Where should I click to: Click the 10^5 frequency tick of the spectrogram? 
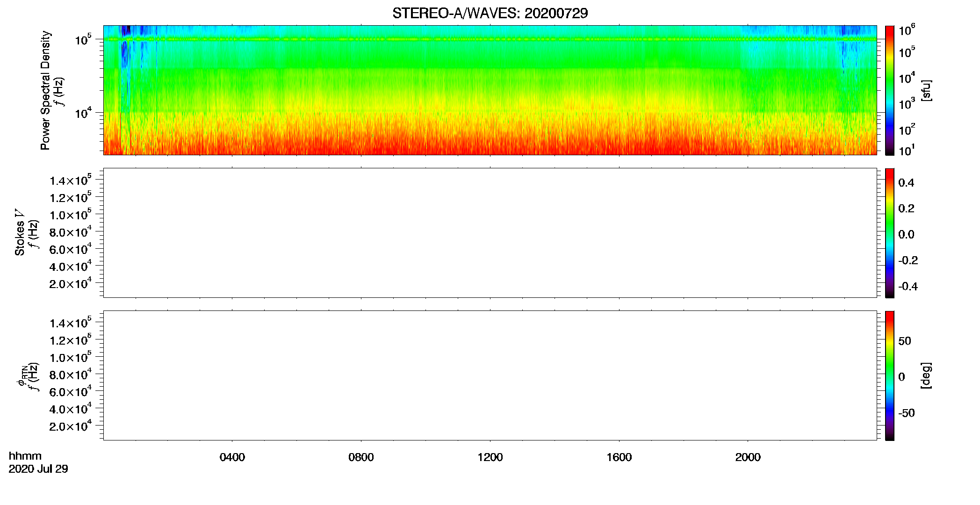coord(83,40)
